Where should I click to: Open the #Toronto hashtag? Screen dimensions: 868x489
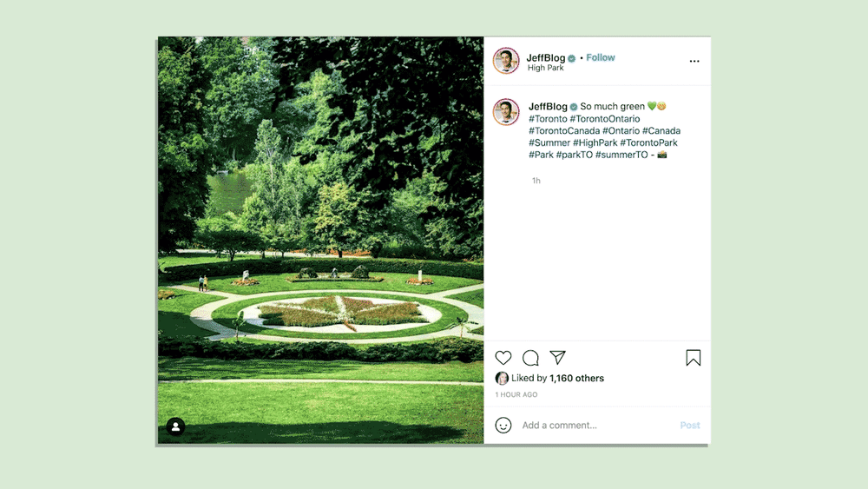point(548,118)
